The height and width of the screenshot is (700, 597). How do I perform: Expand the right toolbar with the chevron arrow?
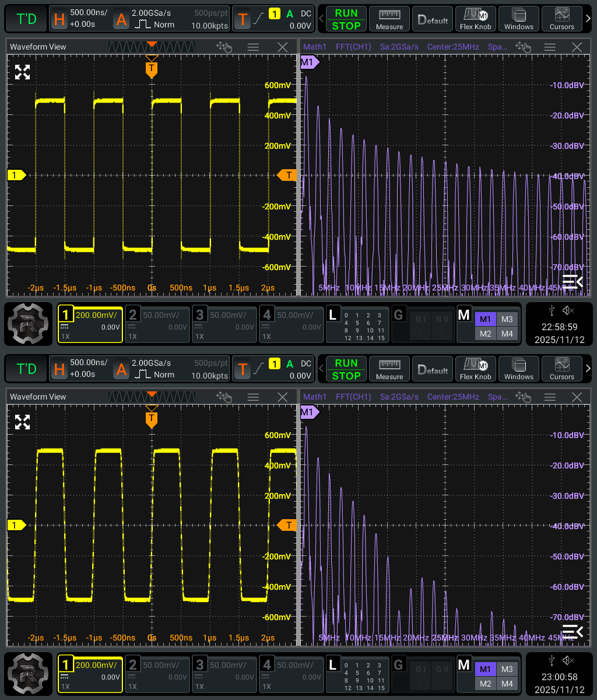click(x=588, y=19)
